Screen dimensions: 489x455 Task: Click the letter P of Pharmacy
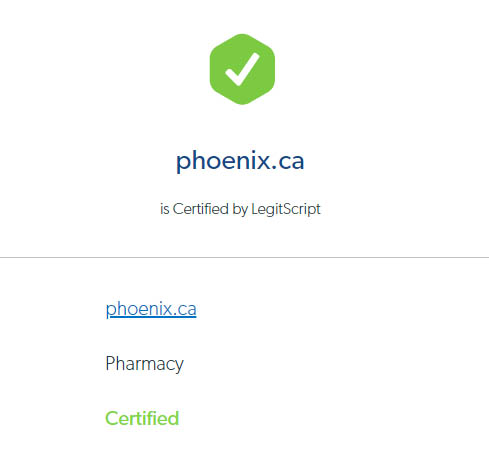110,363
